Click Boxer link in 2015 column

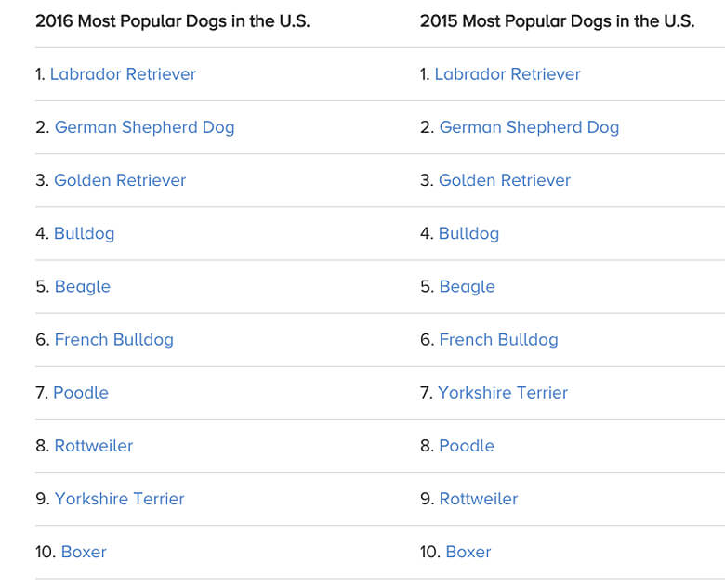468,552
